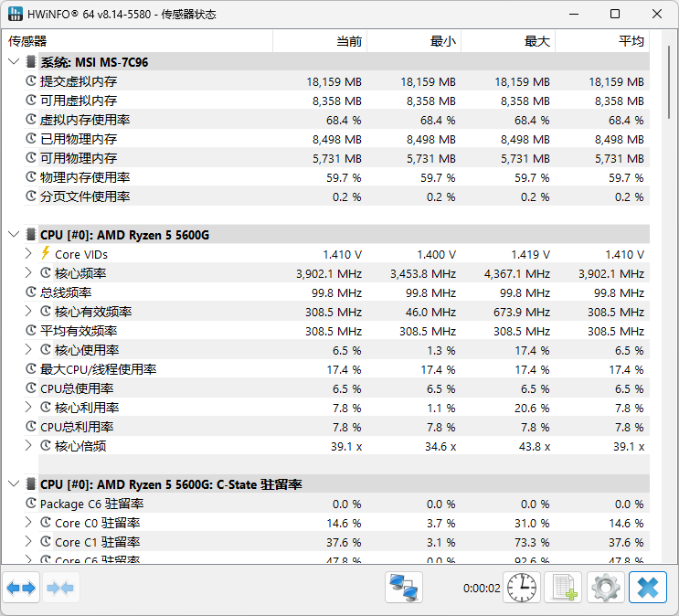The width and height of the screenshot is (679, 616).
Task: Expand the 核心倍频 row
Action: coord(28,445)
